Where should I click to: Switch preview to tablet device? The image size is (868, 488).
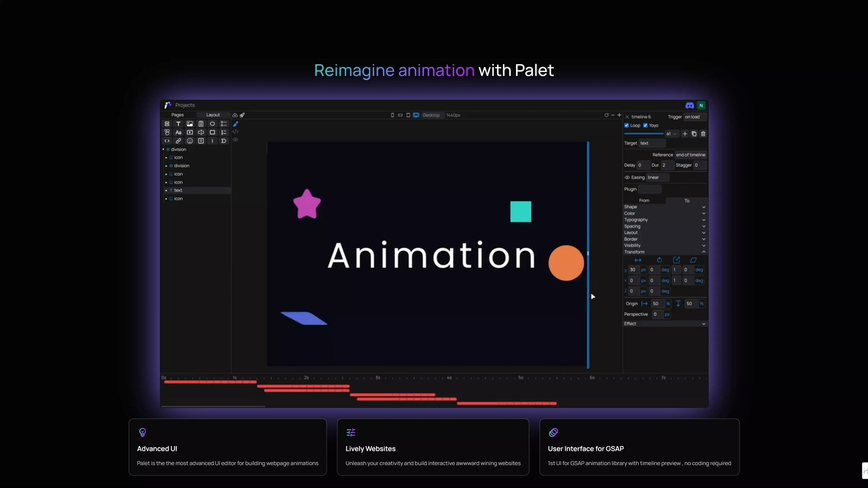point(408,115)
